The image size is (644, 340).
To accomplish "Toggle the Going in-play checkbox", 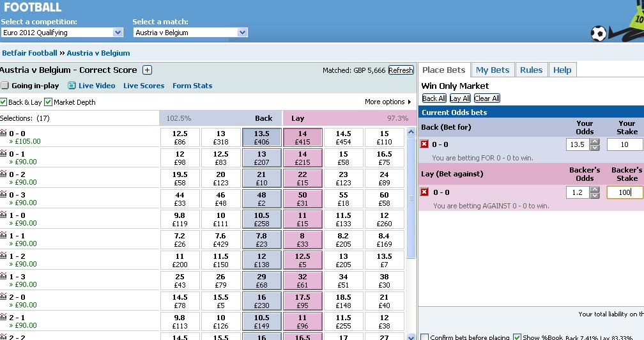I will (x=4, y=86).
